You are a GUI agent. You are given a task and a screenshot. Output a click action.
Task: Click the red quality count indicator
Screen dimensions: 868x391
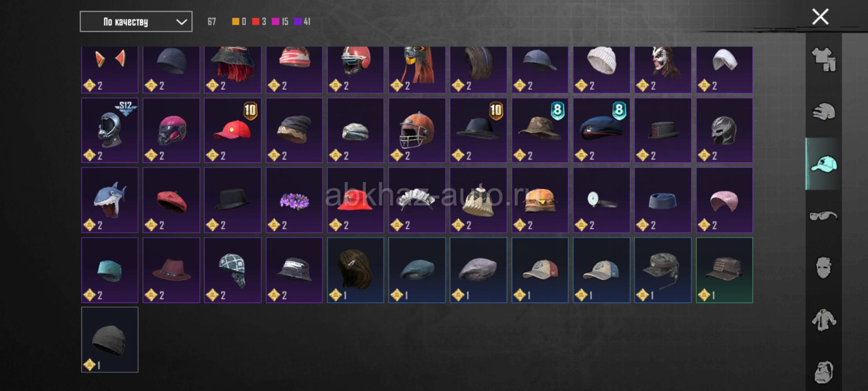coord(259,21)
